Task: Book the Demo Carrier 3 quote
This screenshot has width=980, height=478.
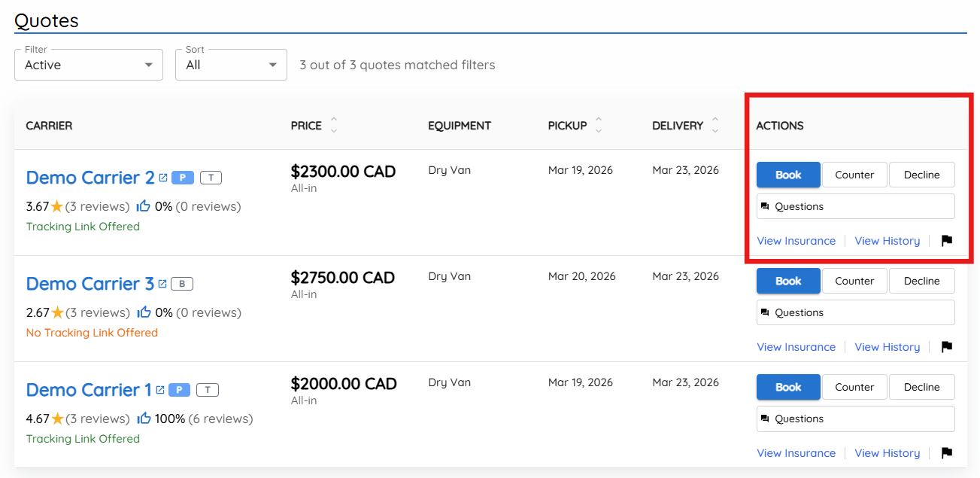Action: (x=788, y=281)
